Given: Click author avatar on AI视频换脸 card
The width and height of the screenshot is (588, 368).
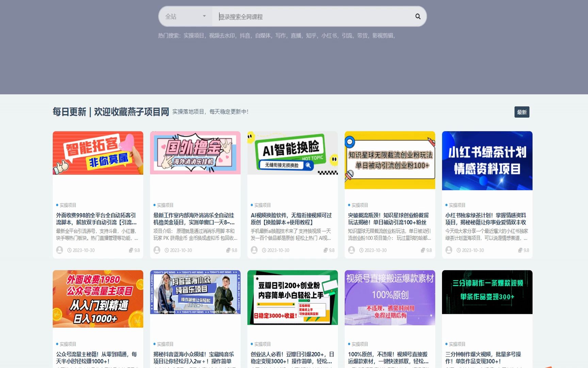Looking at the screenshot, I should coord(254,250).
